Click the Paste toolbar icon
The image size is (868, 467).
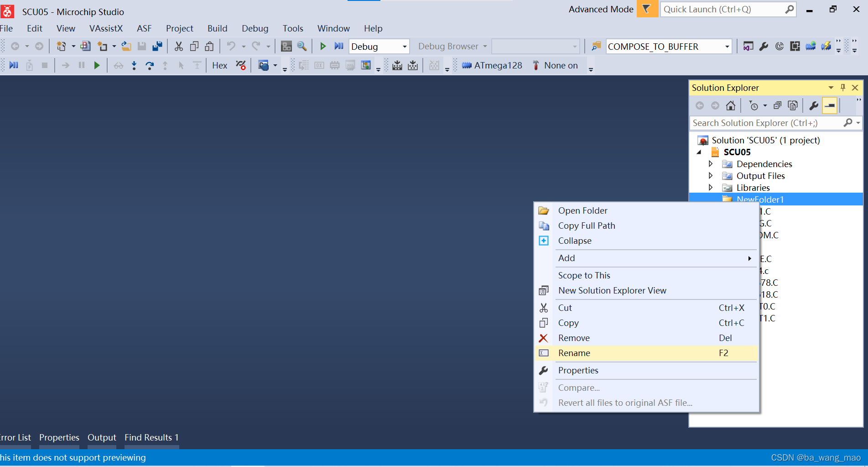209,46
